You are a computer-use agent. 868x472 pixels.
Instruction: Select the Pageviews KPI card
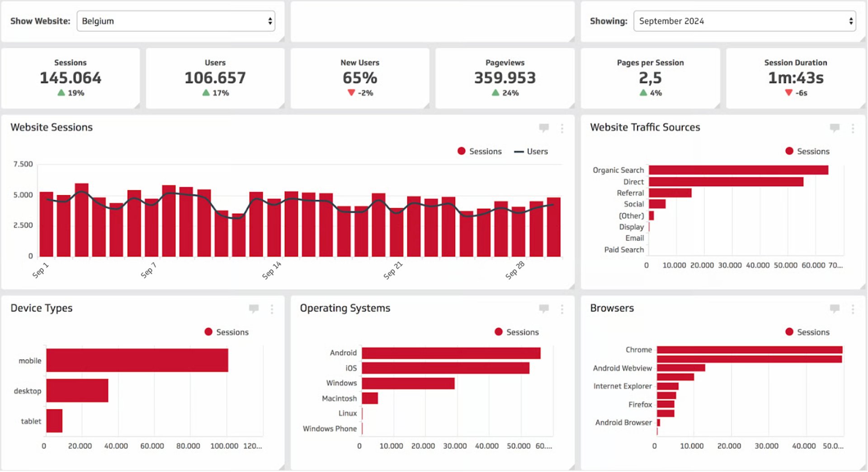click(x=505, y=78)
